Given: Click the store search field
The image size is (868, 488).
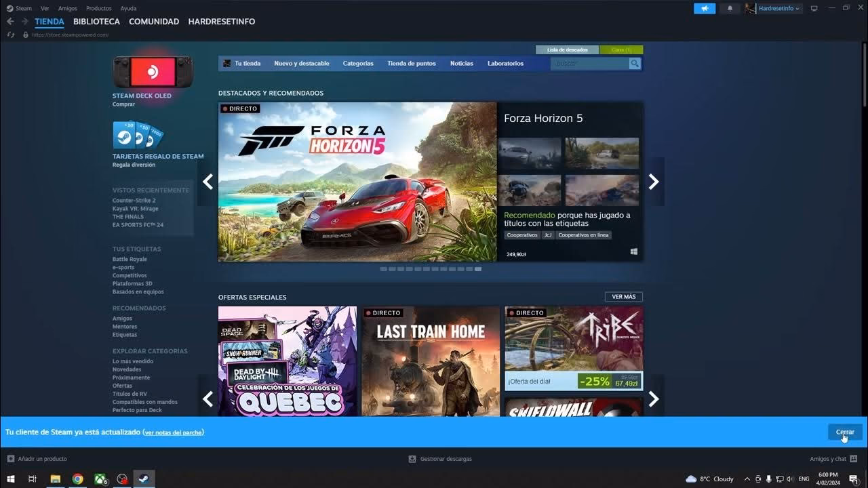Looking at the screenshot, I should pyautogui.click(x=590, y=63).
